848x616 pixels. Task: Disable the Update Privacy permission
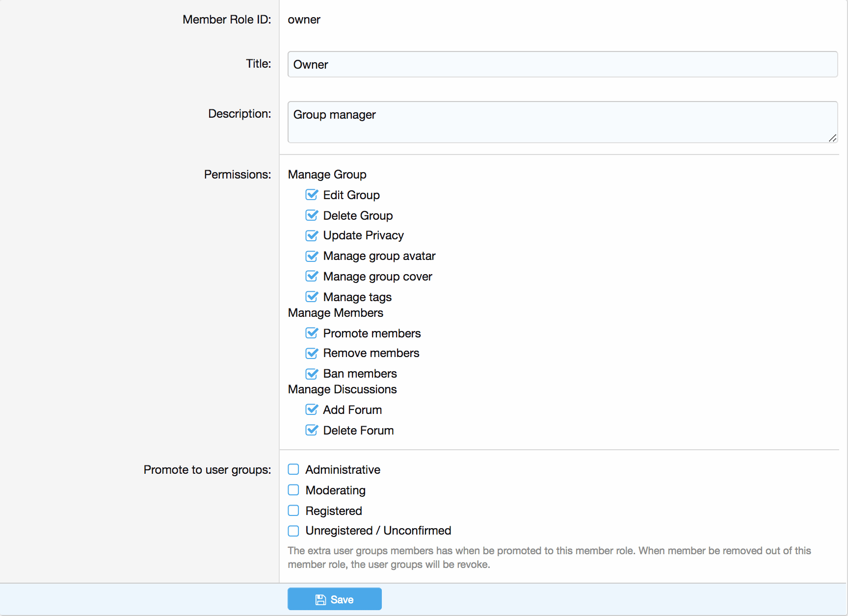click(312, 236)
